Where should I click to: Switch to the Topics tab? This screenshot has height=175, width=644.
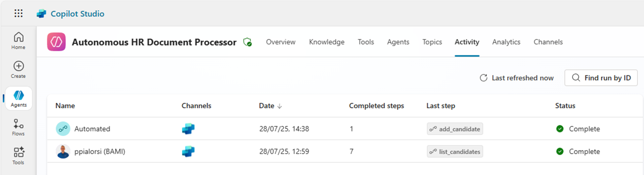[x=432, y=42]
